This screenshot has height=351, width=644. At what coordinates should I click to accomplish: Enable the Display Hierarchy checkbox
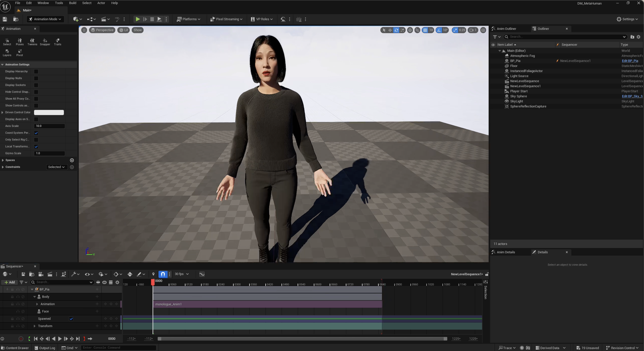coord(36,72)
